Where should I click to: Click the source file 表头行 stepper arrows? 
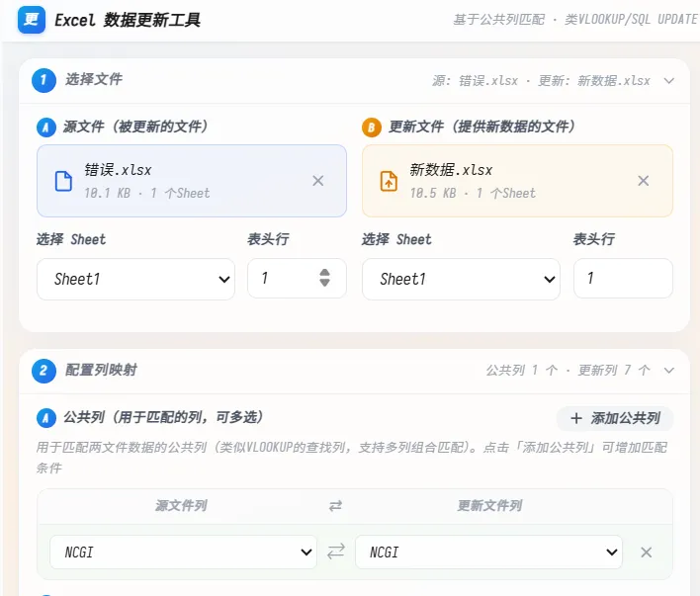[x=324, y=278]
